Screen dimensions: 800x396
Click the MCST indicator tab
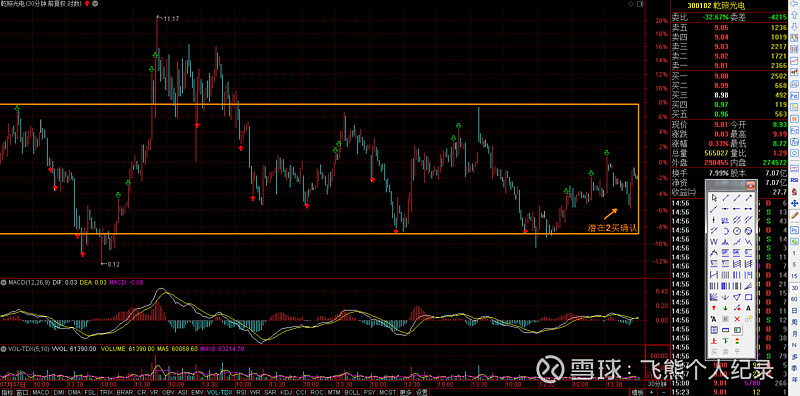[x=388, y=392]
